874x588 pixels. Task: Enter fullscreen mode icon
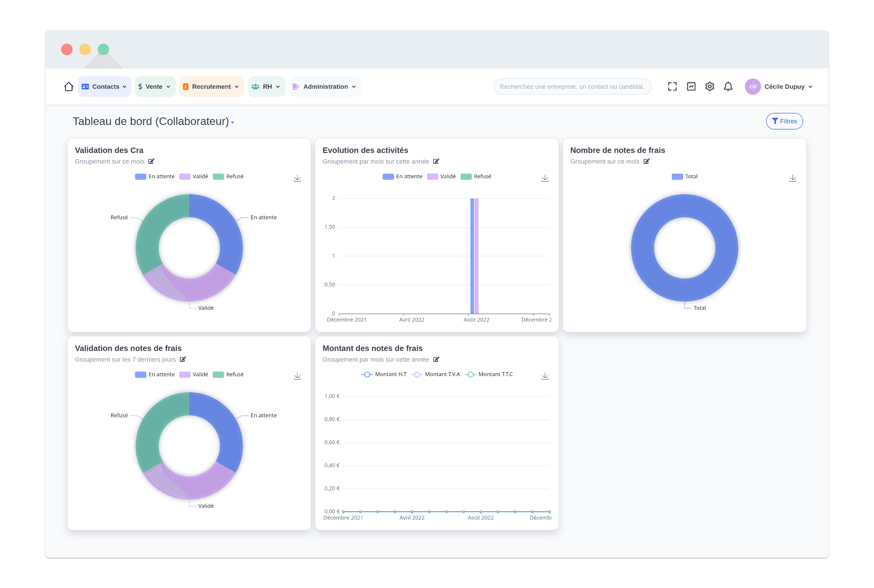click(672, 87)
